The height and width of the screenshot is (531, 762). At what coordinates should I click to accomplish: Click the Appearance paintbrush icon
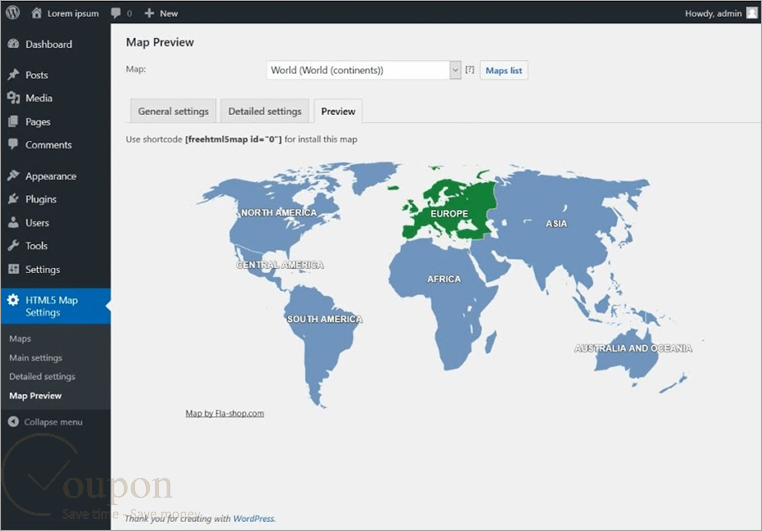coord(14,175)
